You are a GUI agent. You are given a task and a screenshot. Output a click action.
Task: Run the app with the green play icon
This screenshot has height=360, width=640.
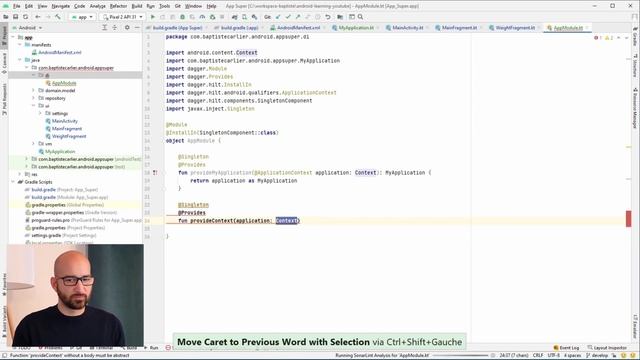(153, 17)
